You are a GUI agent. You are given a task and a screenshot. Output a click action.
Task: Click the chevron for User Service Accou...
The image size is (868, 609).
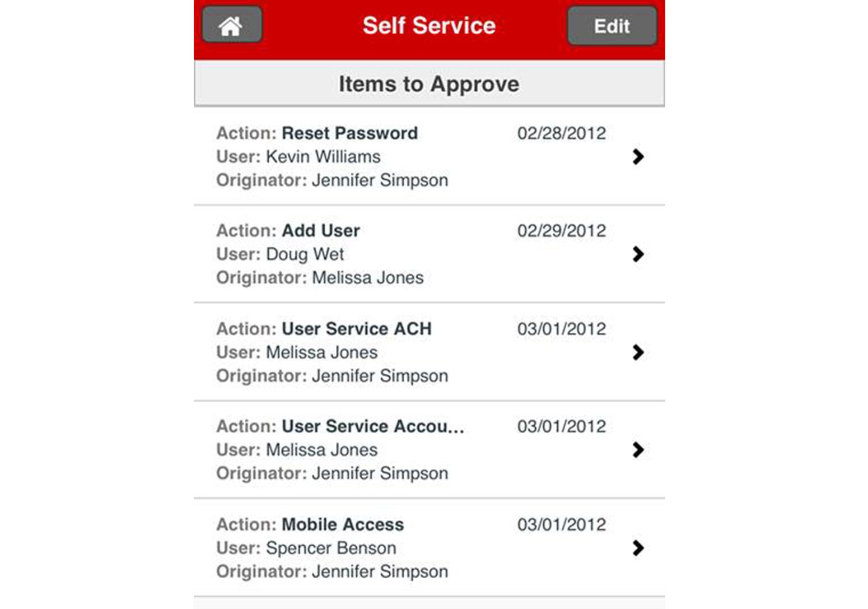tap(638, 450)
